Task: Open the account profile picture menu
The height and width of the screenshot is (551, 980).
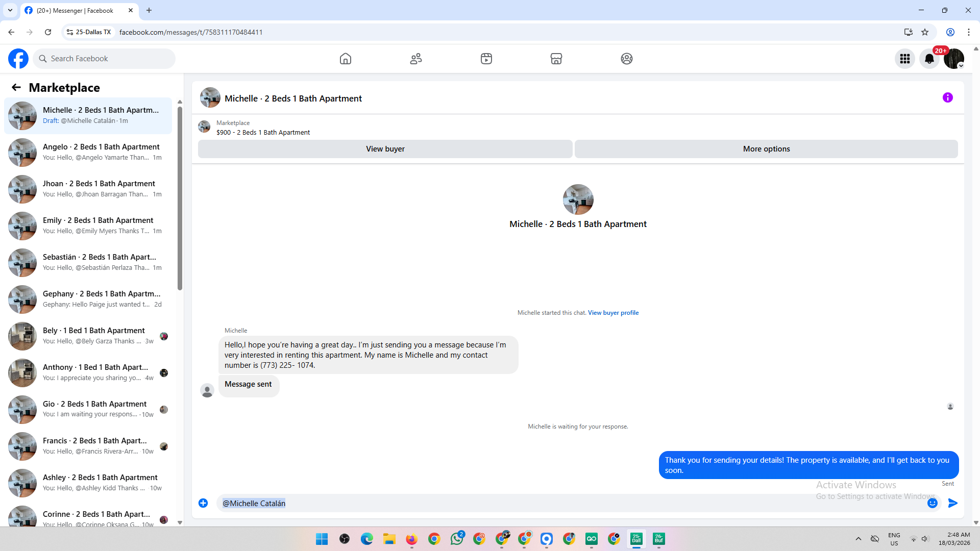Action: pyautogui.click(x=954, y=59)
